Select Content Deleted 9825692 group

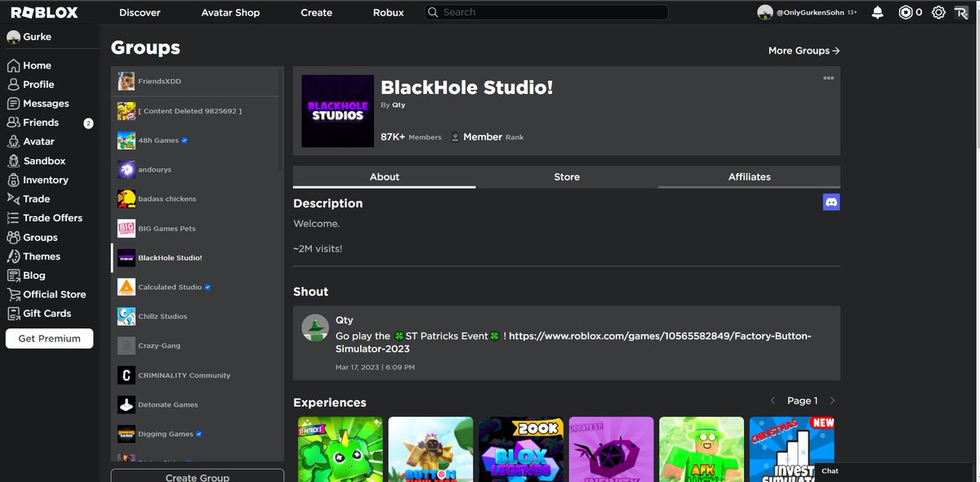tap(195, 111)
